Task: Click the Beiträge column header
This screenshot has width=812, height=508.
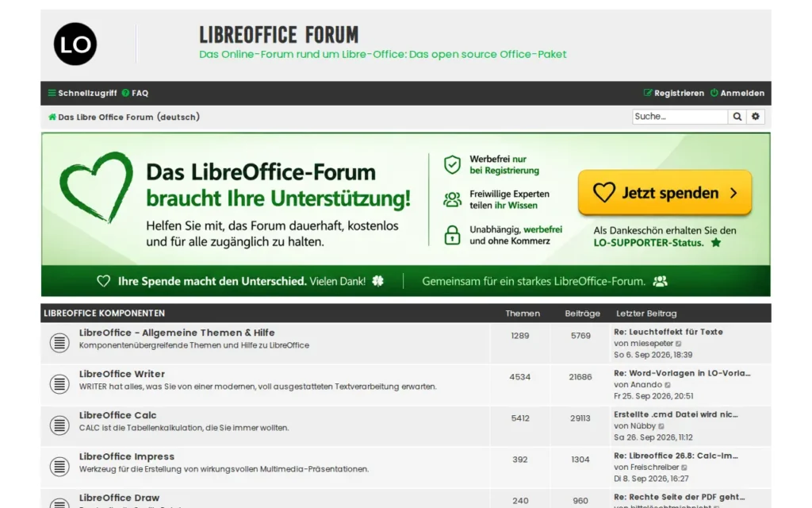Action: (583, 313)
